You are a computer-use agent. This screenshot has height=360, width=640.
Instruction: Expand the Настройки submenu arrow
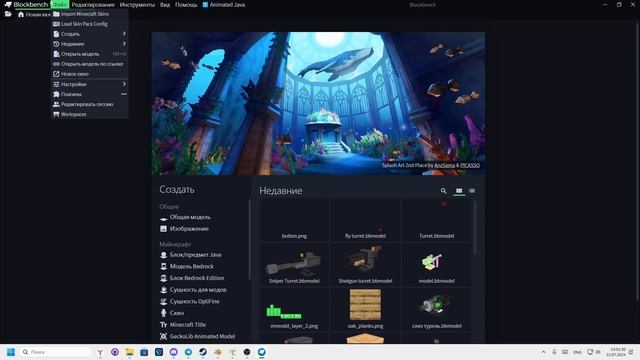124,84
